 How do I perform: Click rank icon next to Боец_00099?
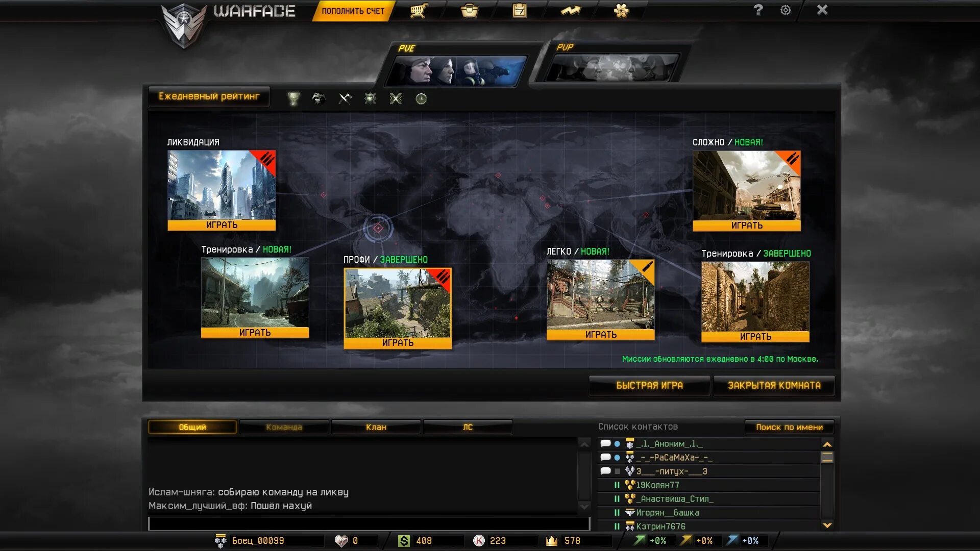220,541
